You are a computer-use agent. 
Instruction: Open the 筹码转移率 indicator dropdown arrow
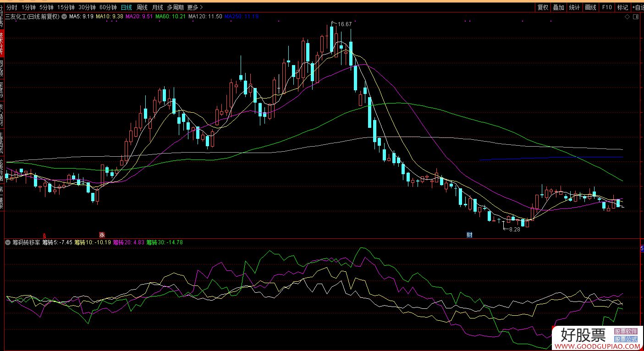[8, 242]
